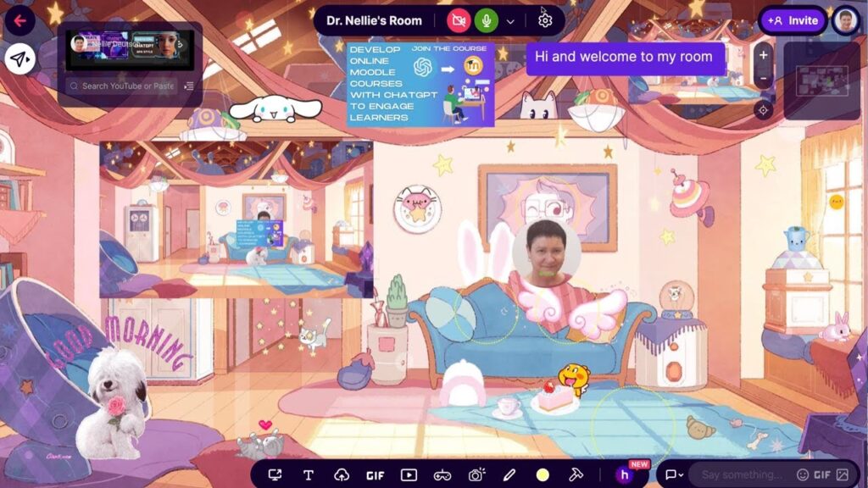Click the camera snapshot icon
The image size is (868, 488).
tap(476, 475)
